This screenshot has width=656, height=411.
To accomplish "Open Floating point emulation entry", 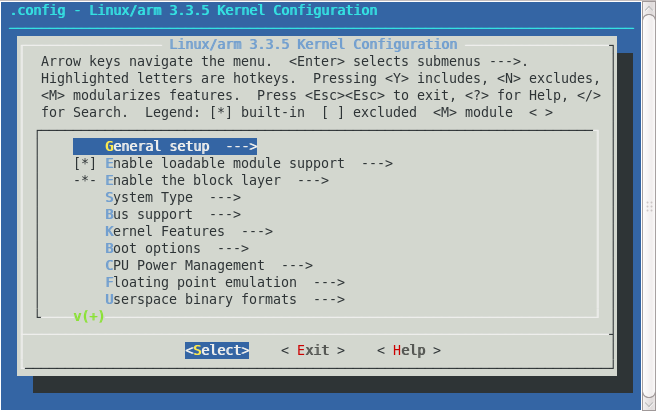I will (225, 282).
